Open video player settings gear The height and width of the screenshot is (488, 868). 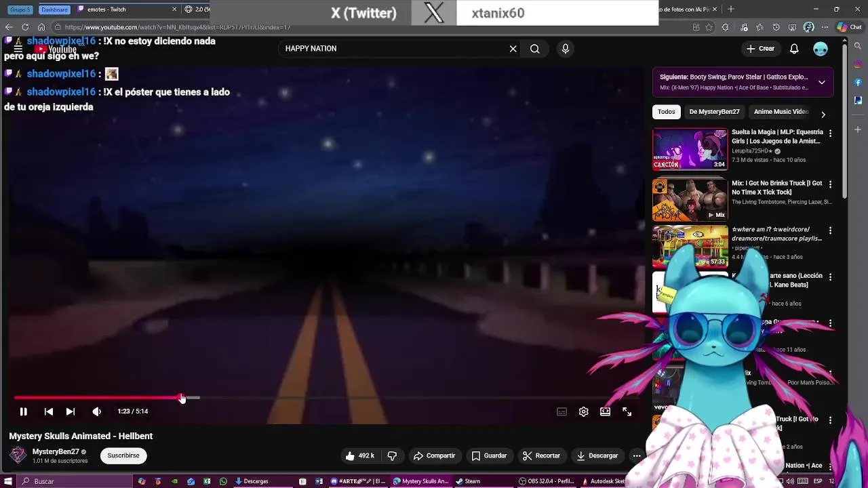pos(584,411)
